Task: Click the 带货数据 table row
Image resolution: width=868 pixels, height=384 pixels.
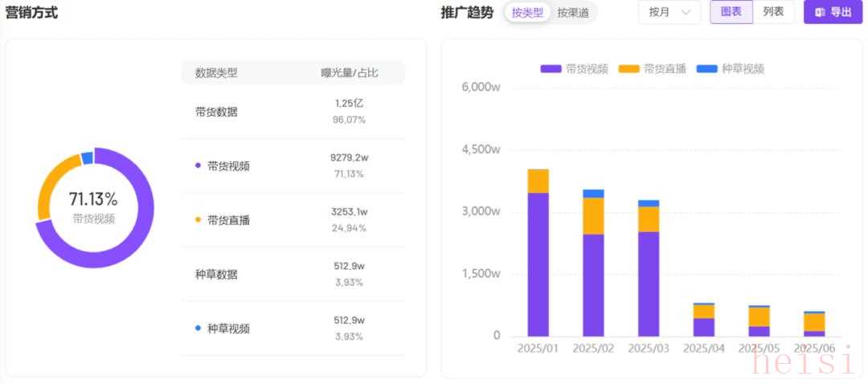Action: point(293,112)
